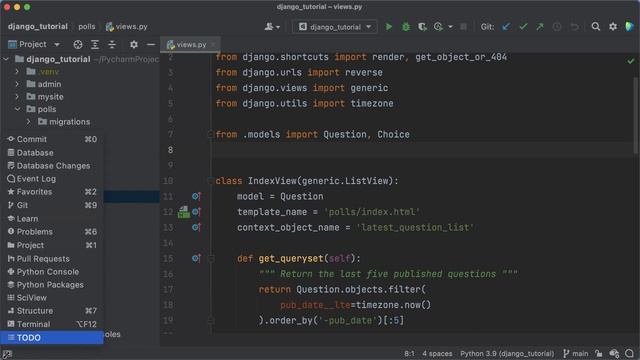
Task: Open Python Packages tool window
Action: point(52,285)
